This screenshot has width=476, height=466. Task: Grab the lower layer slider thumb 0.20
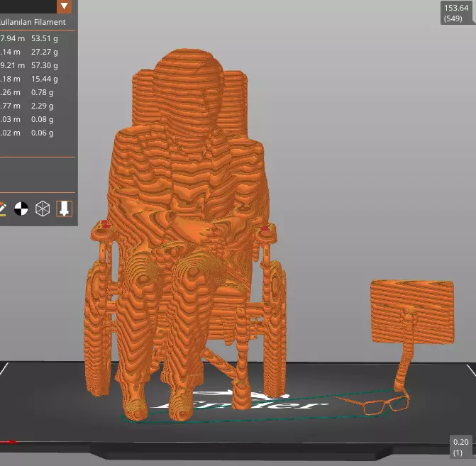(x=460, y=447)
